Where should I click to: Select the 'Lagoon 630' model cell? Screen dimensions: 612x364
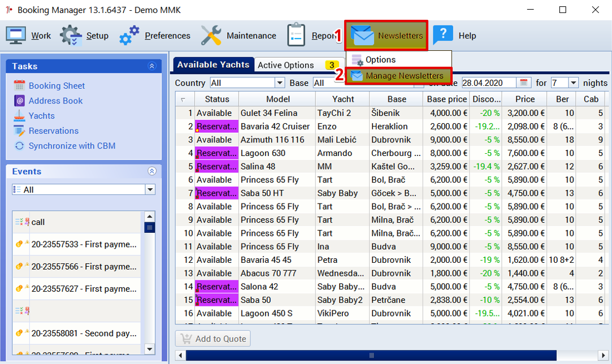[x=277, y=153]
